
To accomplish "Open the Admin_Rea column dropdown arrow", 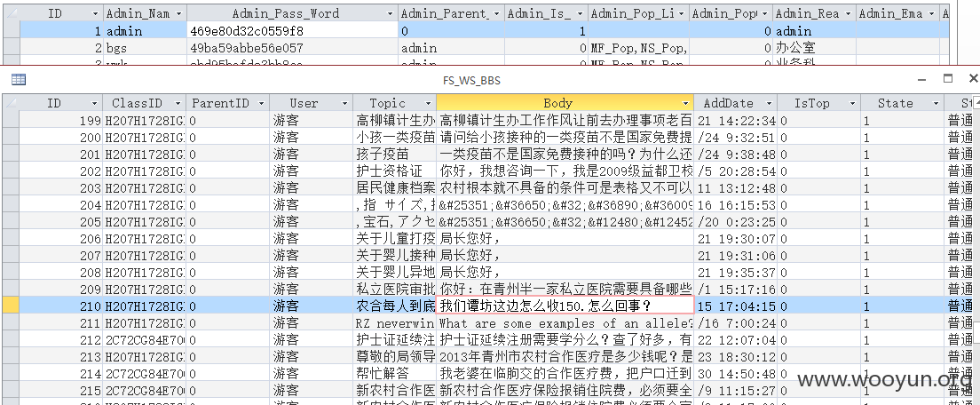I will coord(848,13).
